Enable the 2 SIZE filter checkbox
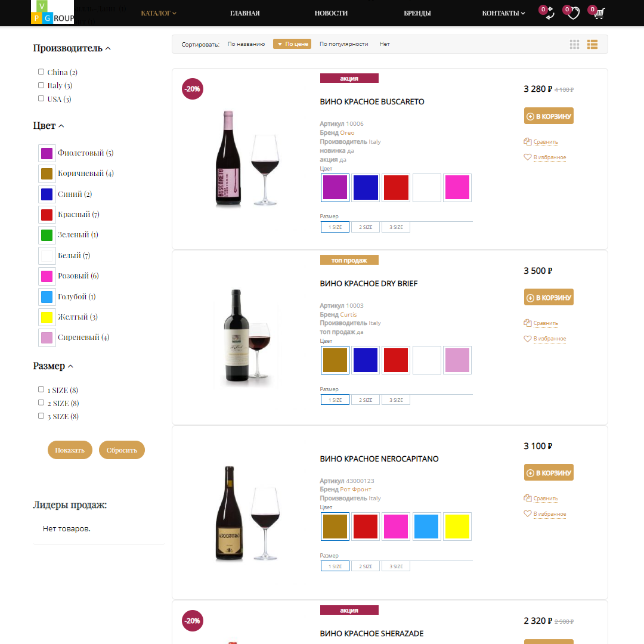 coord(41,402)
